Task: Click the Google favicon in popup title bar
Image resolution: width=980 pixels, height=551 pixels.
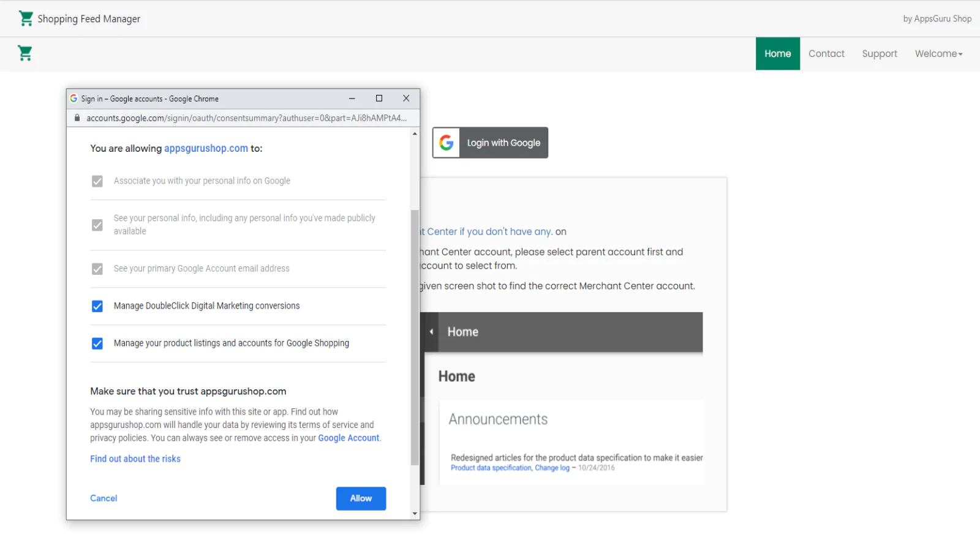Action: coord(73,99)
